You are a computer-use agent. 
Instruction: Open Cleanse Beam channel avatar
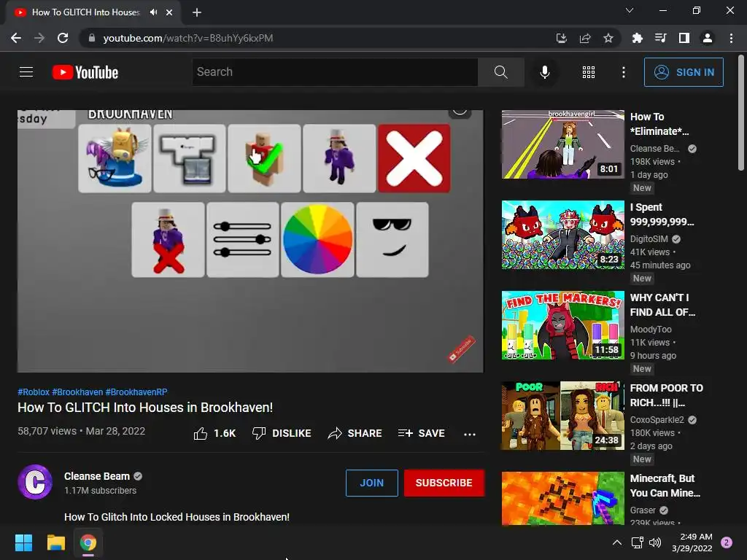coord(35,482)
